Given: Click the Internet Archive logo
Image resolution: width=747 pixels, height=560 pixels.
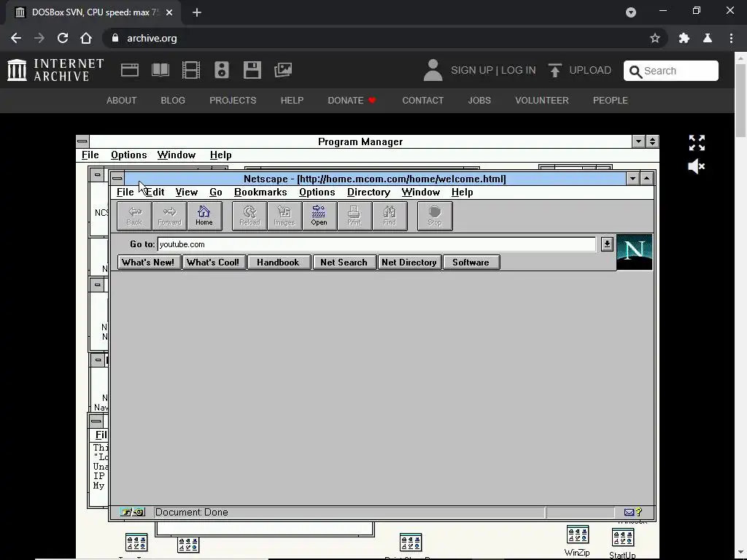Looking at the screenshot, I should (x=55, y=70).
